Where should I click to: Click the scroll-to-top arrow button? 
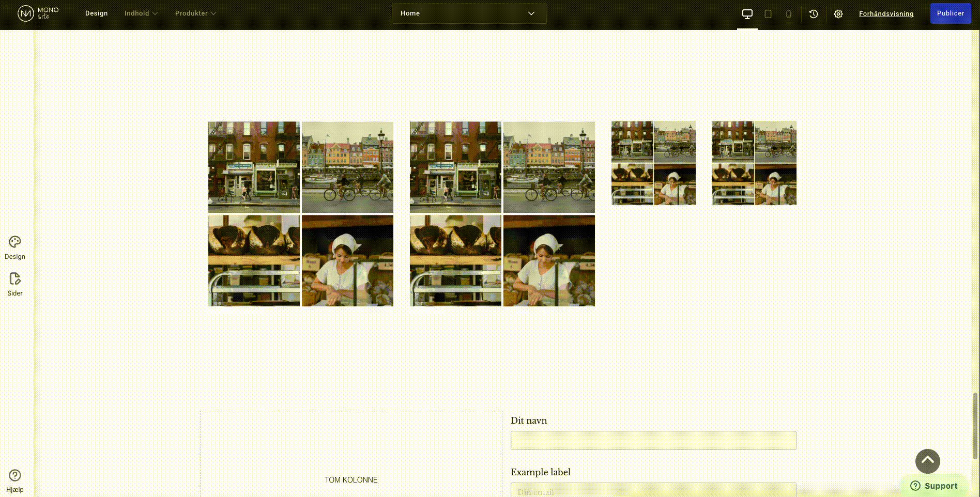(x=927, y=461)
